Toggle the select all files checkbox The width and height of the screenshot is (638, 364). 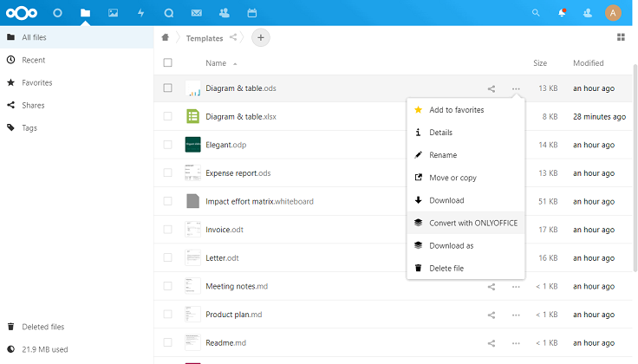(168, 63)
